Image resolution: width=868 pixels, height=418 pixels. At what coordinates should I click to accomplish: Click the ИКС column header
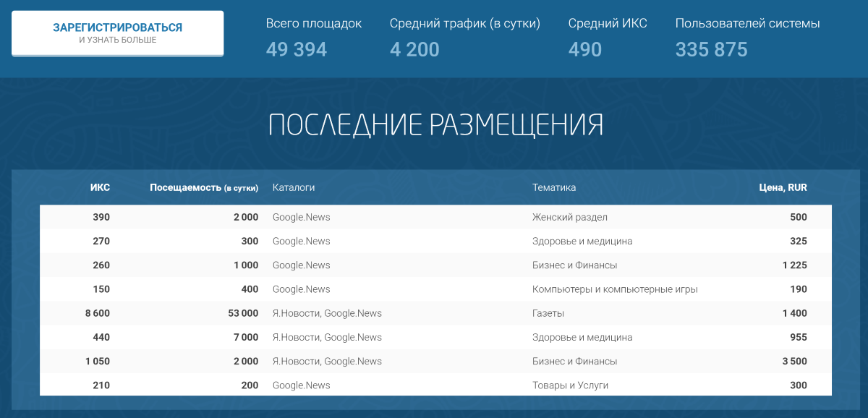tap(100, 187)
